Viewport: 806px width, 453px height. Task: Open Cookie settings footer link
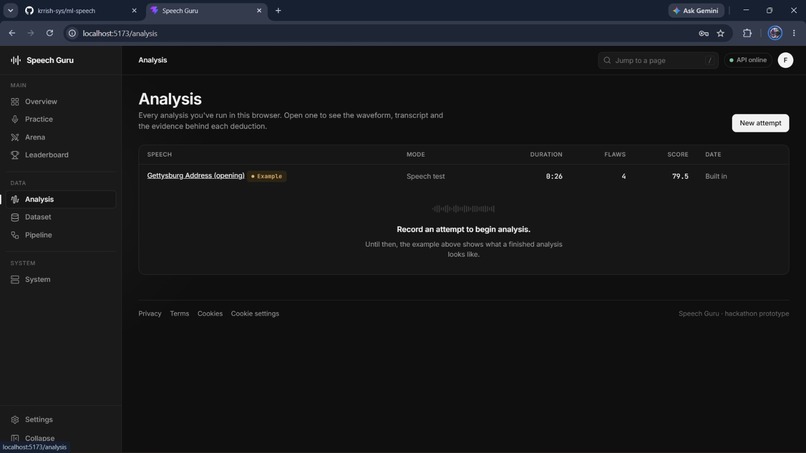click(255, 314)
